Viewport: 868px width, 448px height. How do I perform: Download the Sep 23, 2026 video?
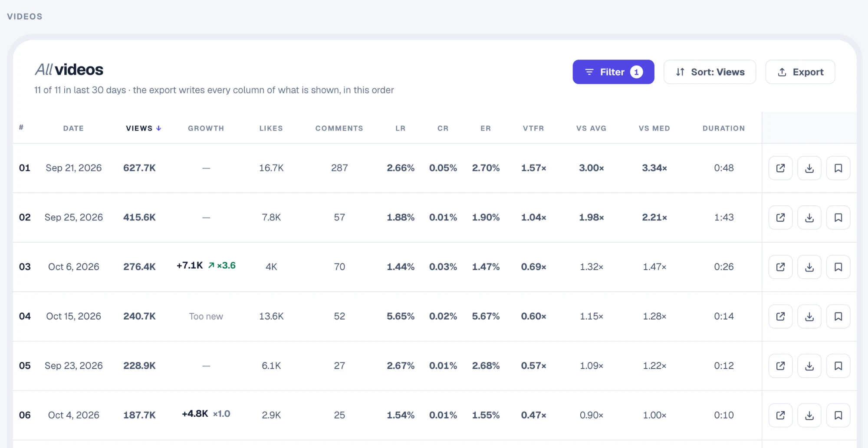pos(809,366)
